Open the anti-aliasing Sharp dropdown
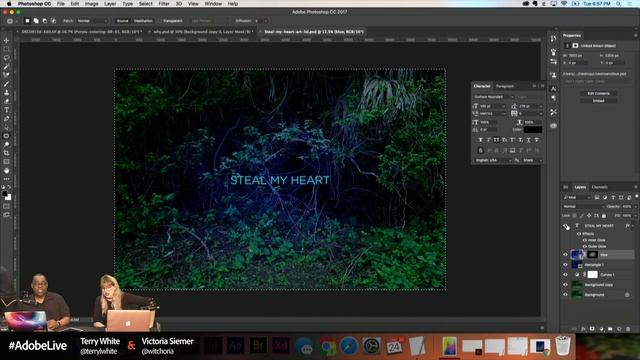The width and height of the screenshot is (640, 360). tap(532, 160)
